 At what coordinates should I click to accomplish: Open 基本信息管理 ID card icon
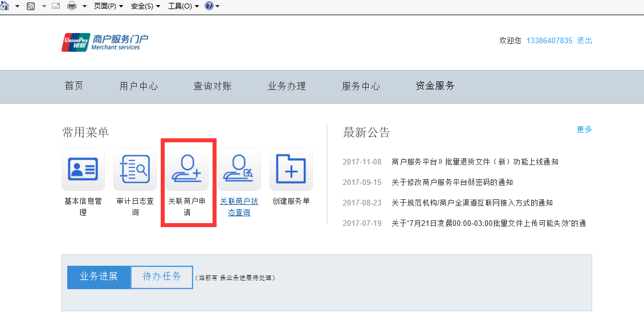[x=83, y=169]
